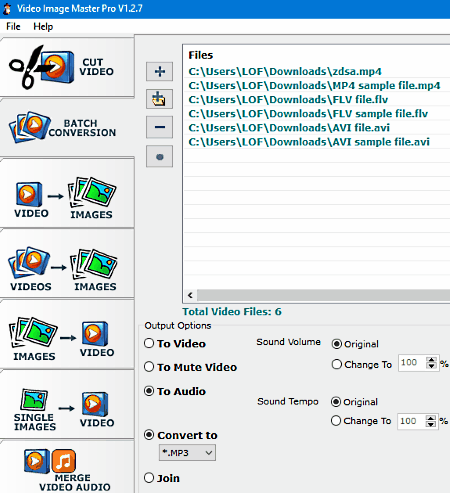
Task: Click the minus icon to remove file
Action: coord(159,127)
